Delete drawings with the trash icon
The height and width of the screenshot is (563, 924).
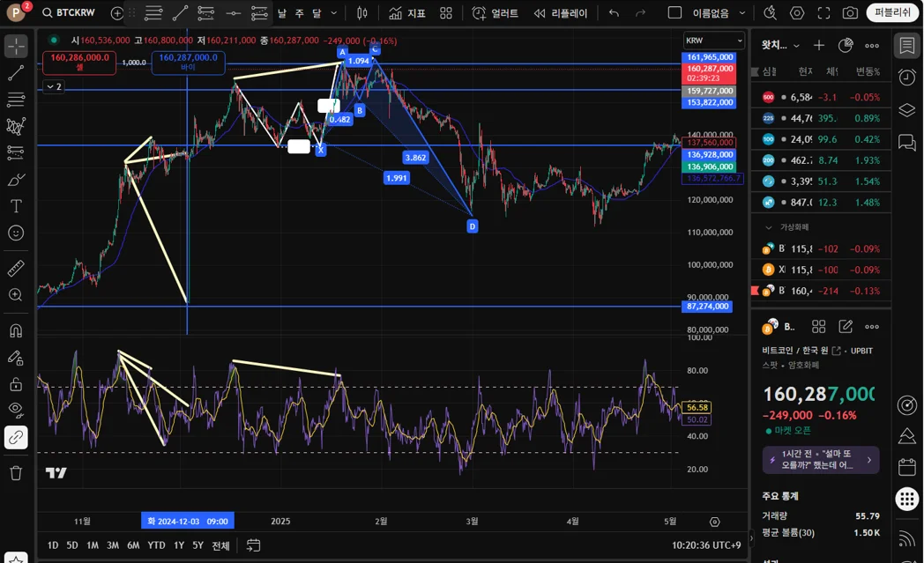coord(16,473)
